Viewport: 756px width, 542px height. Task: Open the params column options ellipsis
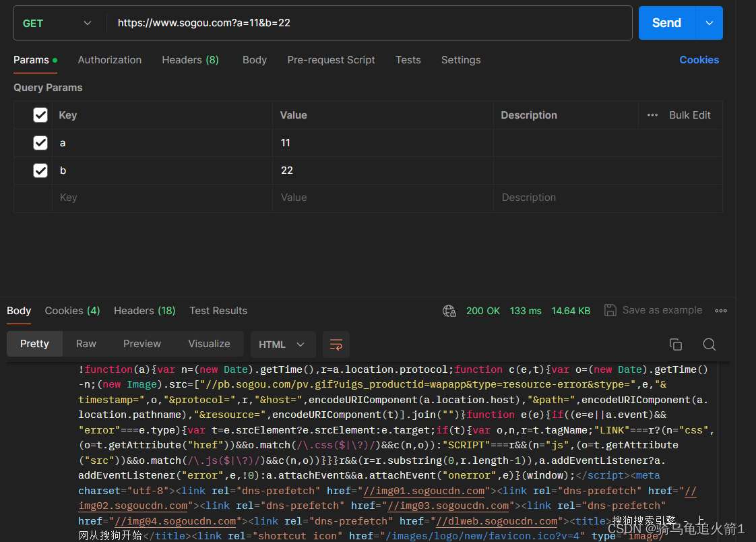652,115
